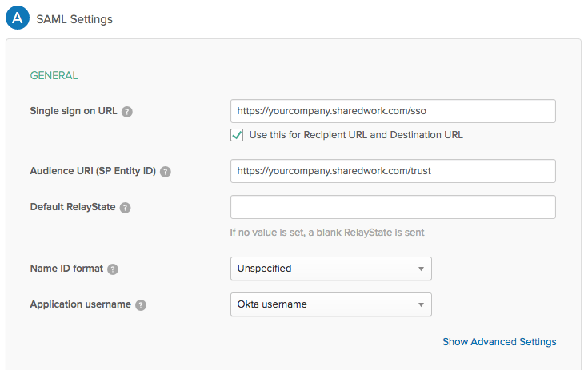588x370 pixels.
Task: Open the Name ID format dropdown
Action: click(x=330, y=269)
